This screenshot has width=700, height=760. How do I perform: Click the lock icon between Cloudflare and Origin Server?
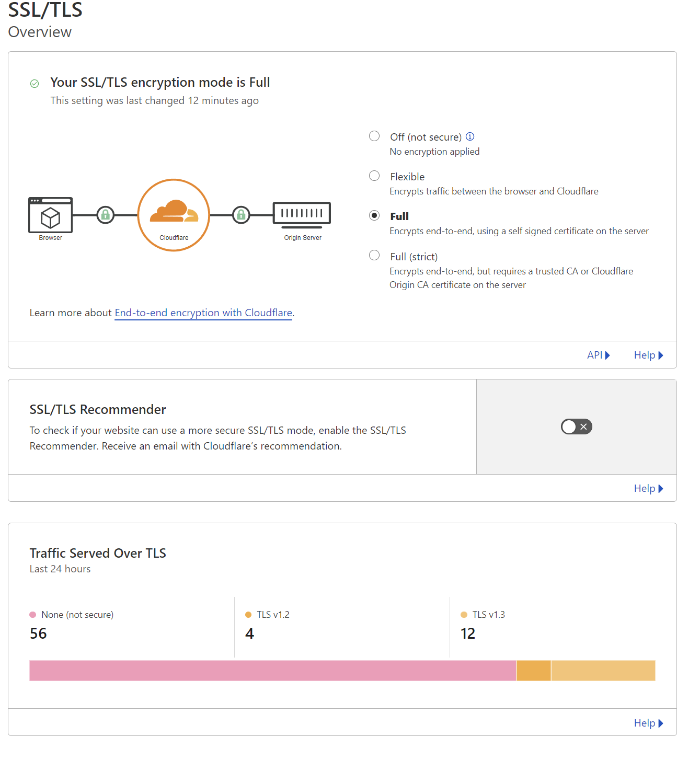(240, 215)
